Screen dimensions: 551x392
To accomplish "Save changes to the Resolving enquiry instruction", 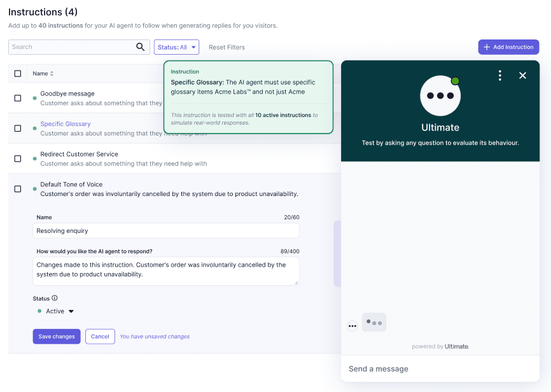I will point(56,336).
